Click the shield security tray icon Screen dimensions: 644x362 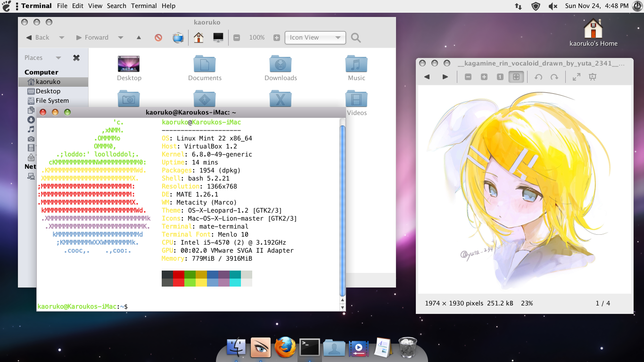536,6
